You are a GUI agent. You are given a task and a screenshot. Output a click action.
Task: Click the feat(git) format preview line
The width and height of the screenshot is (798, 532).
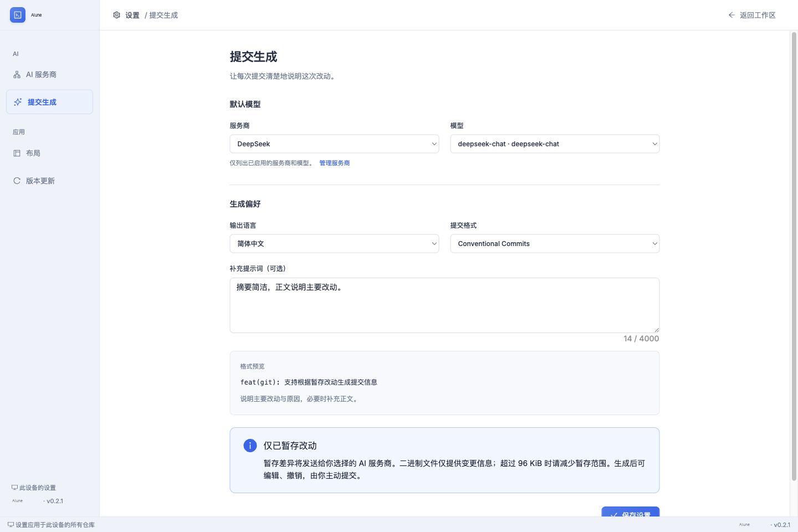(309, 382)
